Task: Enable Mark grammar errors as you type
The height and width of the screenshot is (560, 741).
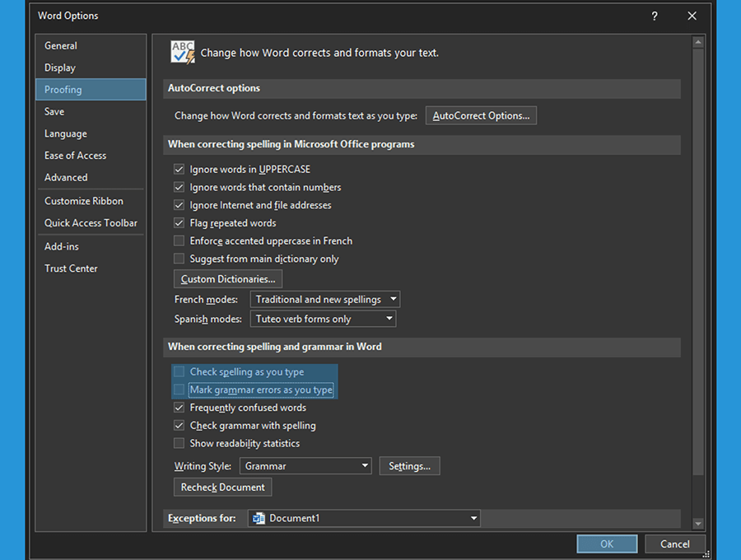Action: click(x=179, y=390)
